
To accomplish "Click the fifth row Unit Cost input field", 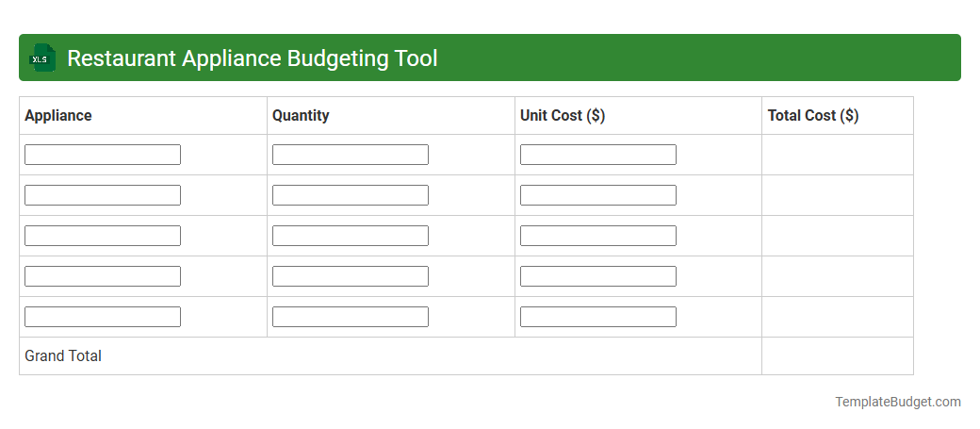I will 598,317.
